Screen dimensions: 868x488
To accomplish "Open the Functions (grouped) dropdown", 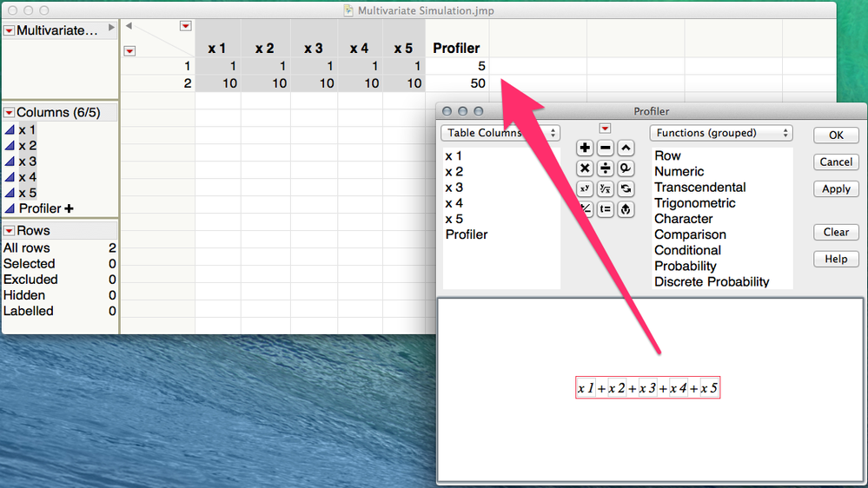I will coord(721,133).
